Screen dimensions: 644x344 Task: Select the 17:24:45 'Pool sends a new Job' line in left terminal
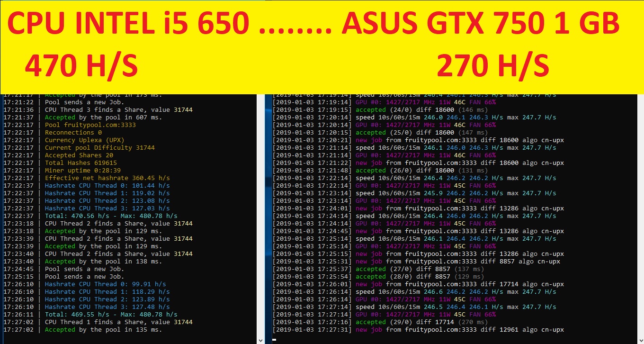(64, 269)
